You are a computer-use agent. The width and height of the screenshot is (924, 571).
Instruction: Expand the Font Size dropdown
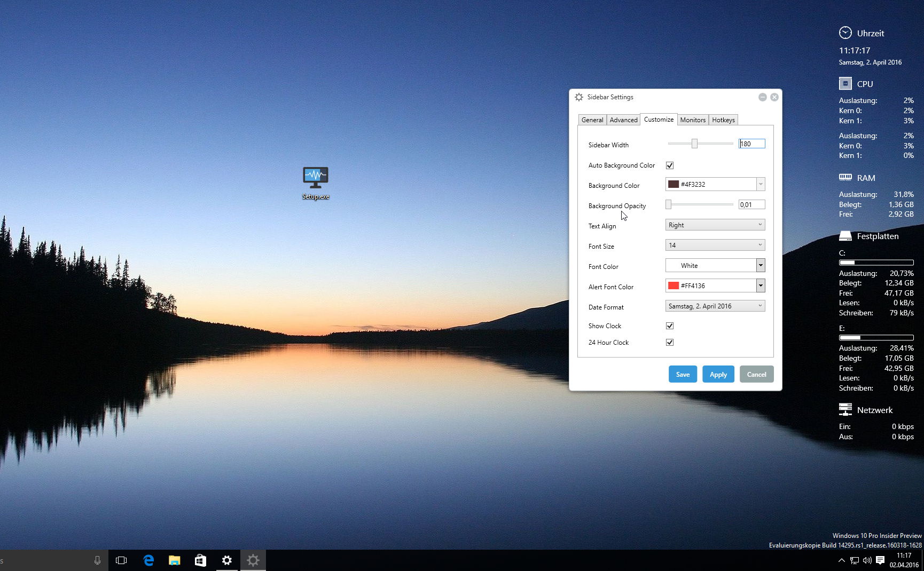(x=715, y=245)
